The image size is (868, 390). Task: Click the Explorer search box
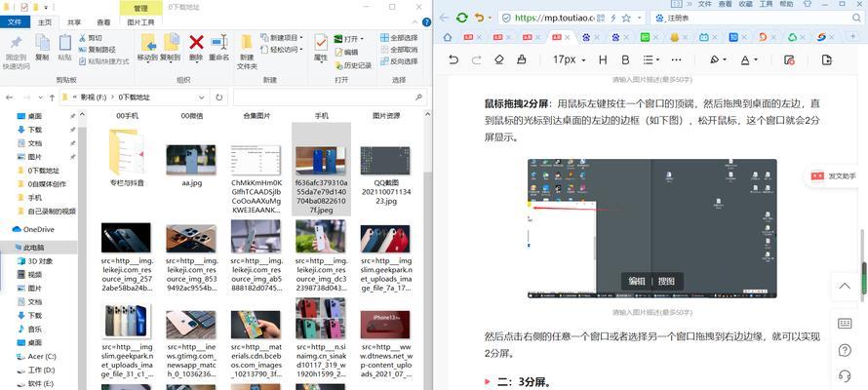(330, 97)
